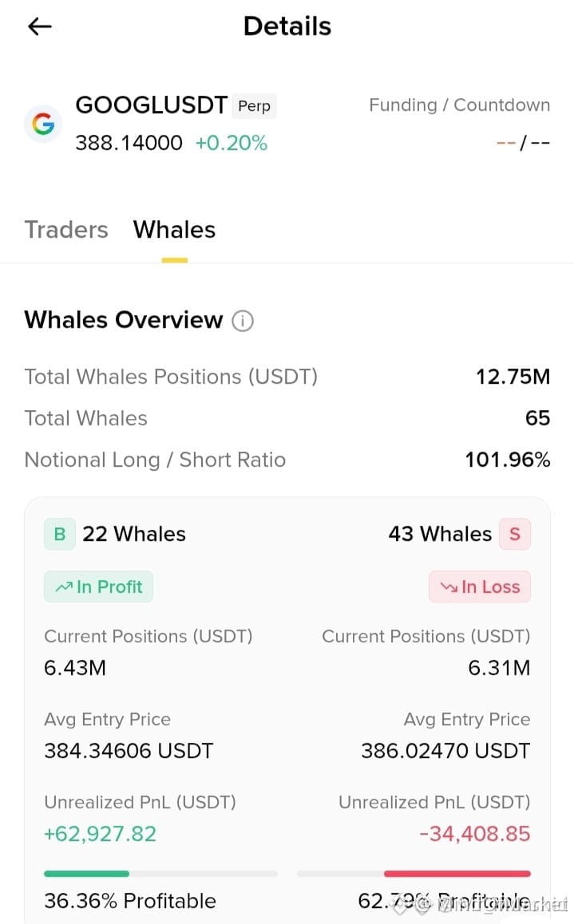Image resolution: width=574 pixels, height=924 pixels.
Task: Tap the +62,927.82 unrealized PnL value
Action: (x=100, y=834)
